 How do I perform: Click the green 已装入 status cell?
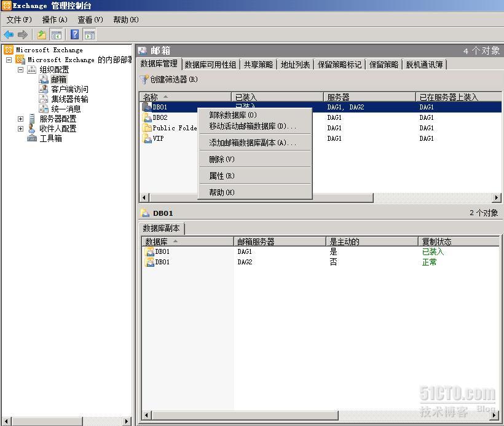pos(433,251)
